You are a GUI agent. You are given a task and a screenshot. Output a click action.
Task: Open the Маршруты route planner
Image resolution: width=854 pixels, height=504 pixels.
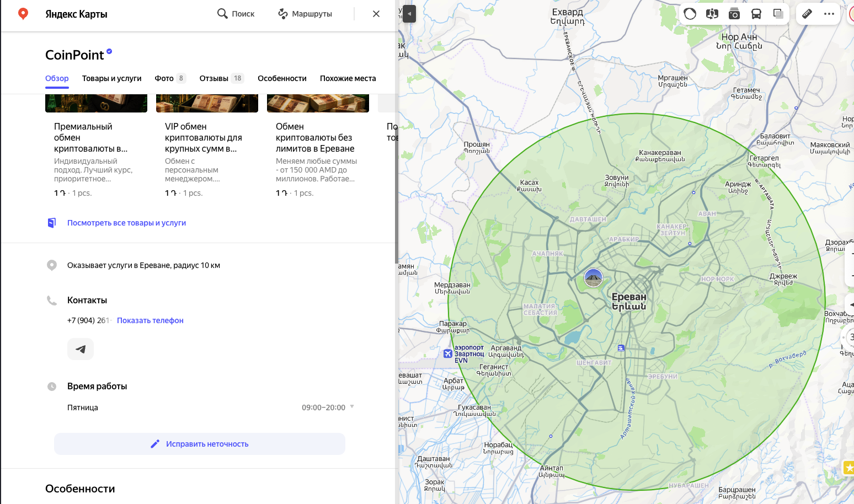305,14
